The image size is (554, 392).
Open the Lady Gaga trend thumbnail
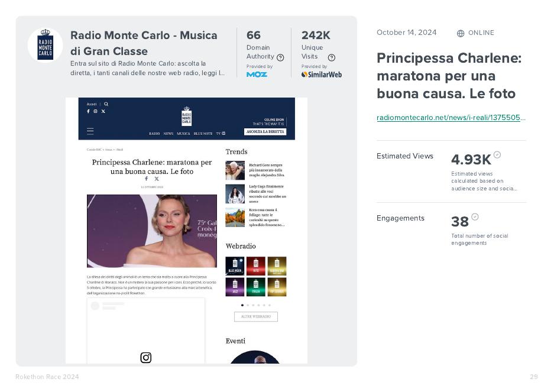(x=235, y=194)
